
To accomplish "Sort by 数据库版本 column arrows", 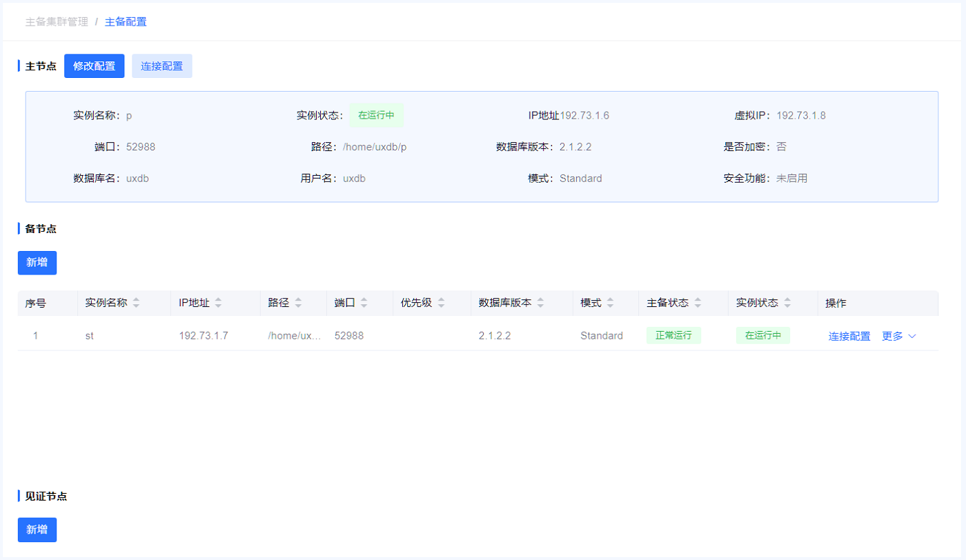I will (540, 303).
